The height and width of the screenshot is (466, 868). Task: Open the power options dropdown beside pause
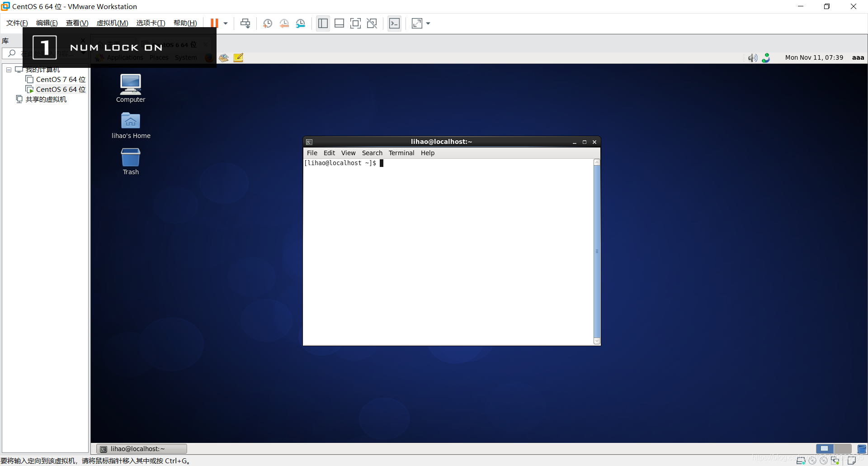(x=226, y=24)
